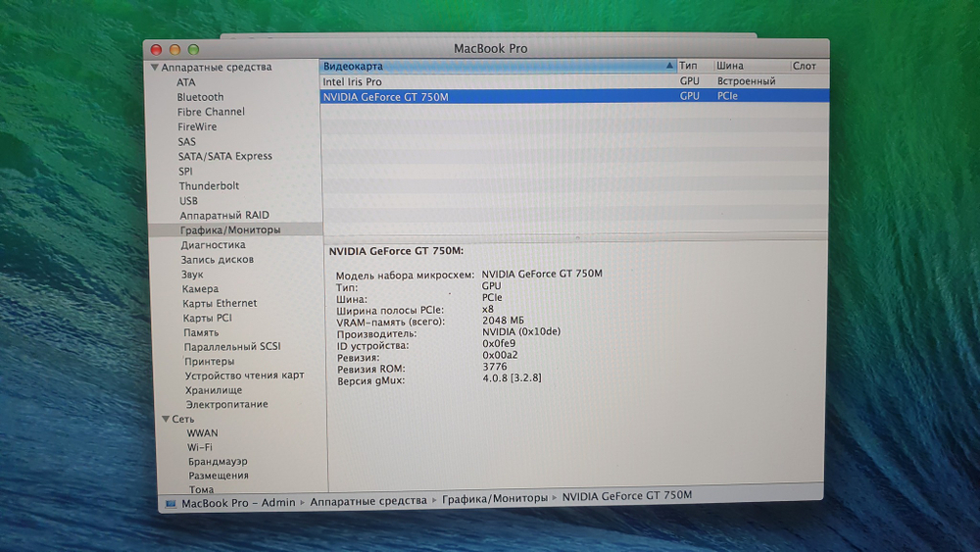980x552 pixels.
Task: Select Wi-Fi under Сеть
Action: pyautogui.click(x=200, y=448)
